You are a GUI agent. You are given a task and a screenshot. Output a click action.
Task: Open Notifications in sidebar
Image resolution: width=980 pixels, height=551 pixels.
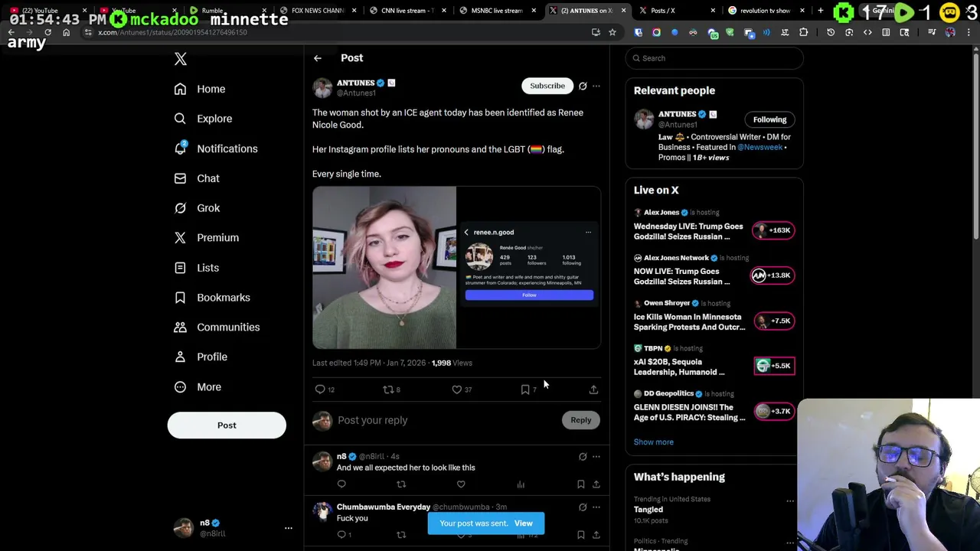(215, 148)
